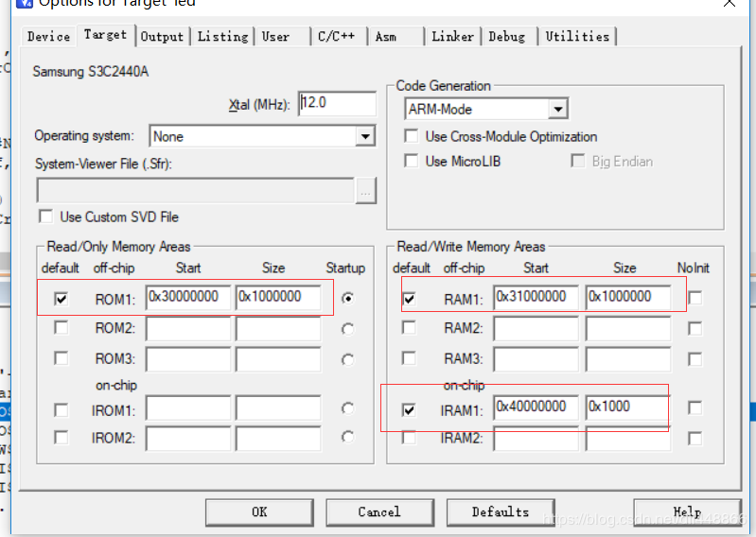756x537 pixels.
Task: Enable Use MicroLIB checkbox
Action: pos(412,161)
